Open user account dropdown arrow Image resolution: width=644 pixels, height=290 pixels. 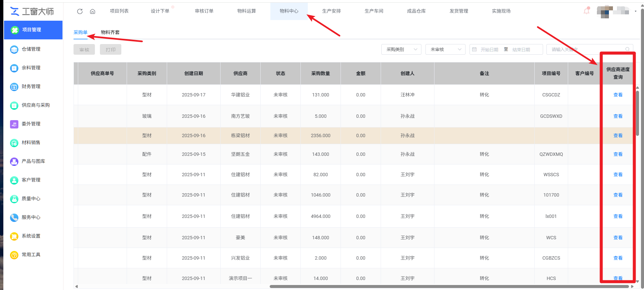635,11
